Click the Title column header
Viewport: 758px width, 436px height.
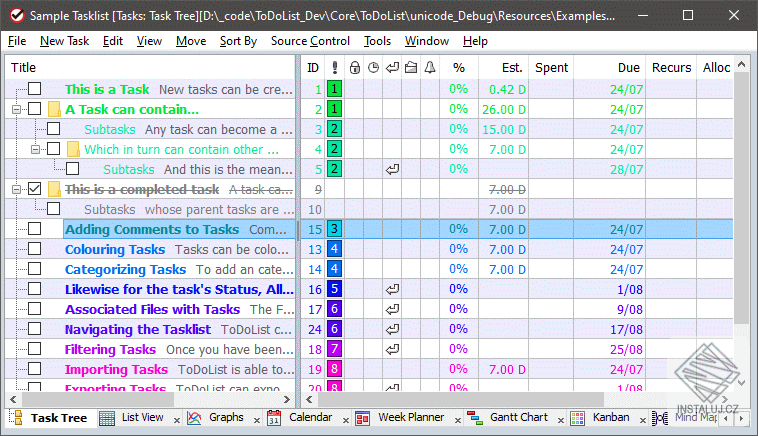pyautogui.click(x=150, y=68)
